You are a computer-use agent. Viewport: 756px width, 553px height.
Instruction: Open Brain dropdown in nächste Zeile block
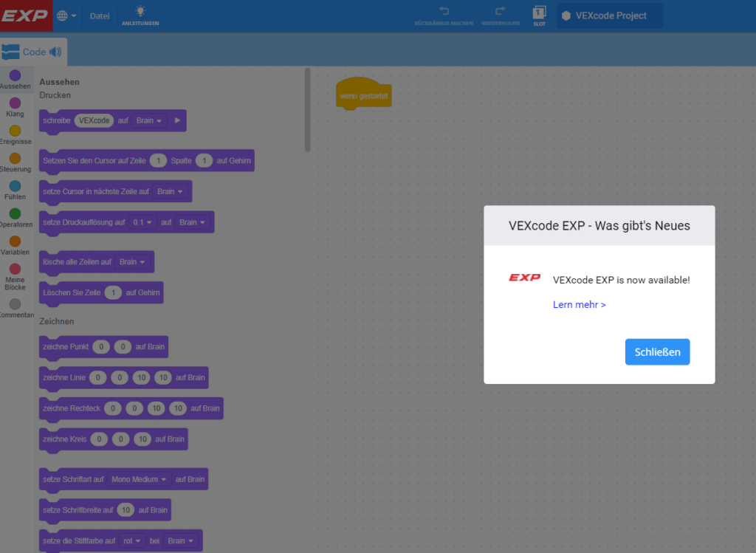pos(171,191)
